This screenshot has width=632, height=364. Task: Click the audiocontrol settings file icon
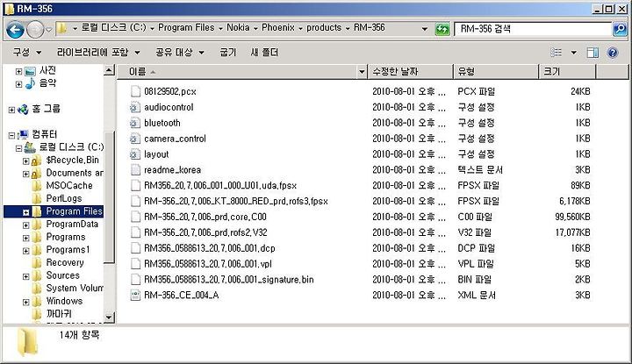135,107
